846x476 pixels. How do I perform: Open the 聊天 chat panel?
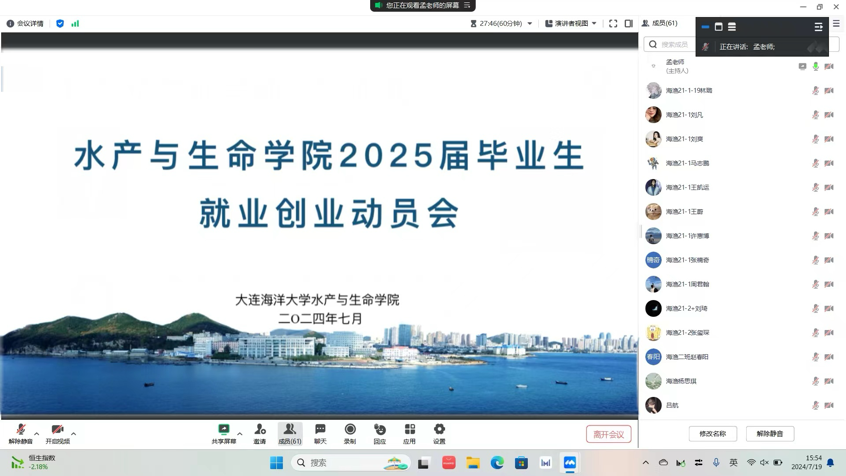pos(320,433)
